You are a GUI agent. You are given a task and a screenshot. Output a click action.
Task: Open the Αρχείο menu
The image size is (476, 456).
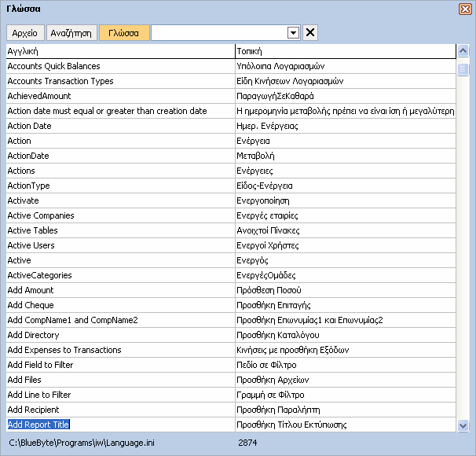25,33
